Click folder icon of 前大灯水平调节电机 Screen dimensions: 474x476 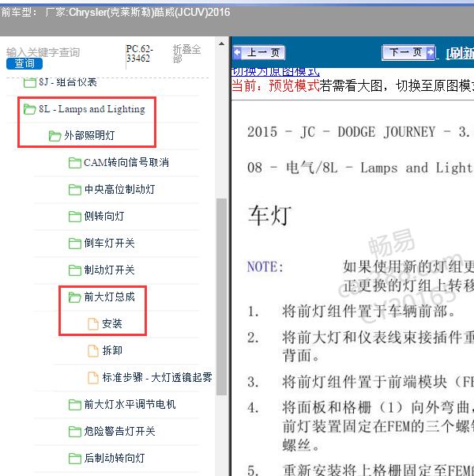point(74,405)
